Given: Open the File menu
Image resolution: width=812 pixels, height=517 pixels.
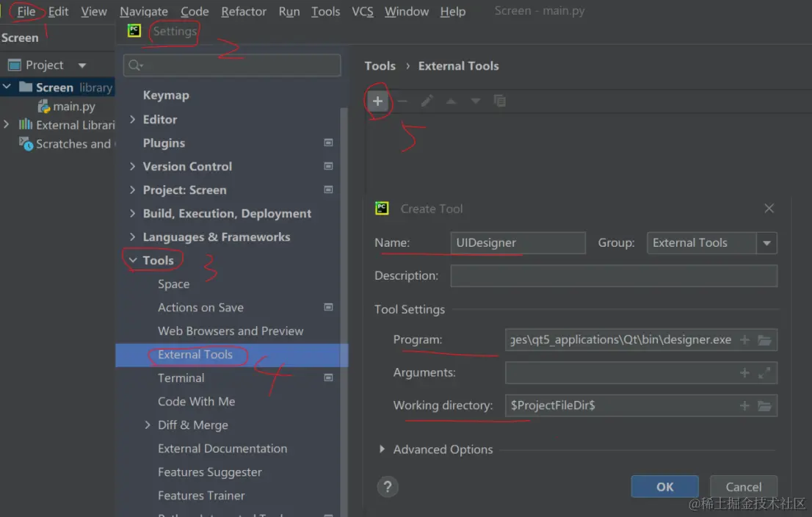Looking at the screenshot, I should pyautogui.click(x=26, y=12).
